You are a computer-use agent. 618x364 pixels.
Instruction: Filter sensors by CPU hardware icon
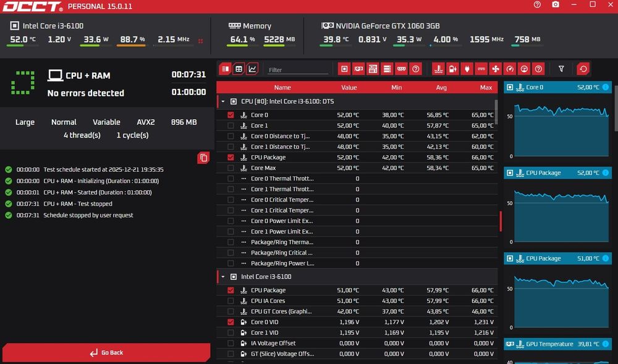(x=344, y=69)
